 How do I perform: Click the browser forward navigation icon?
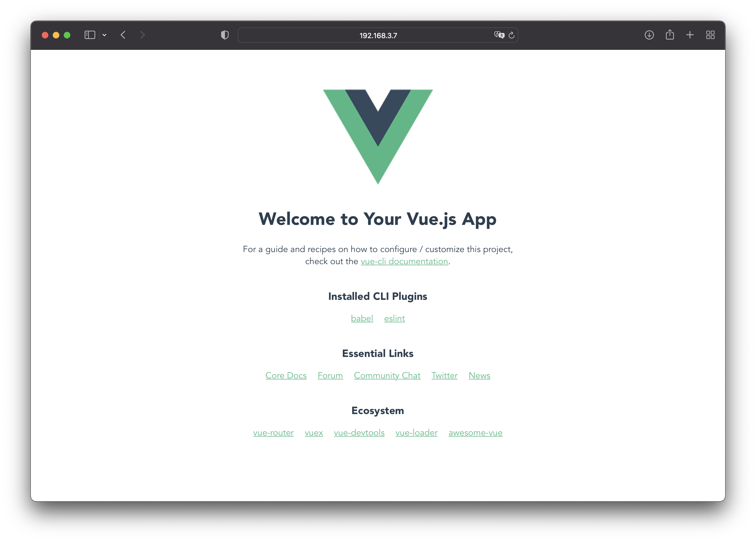142,35
